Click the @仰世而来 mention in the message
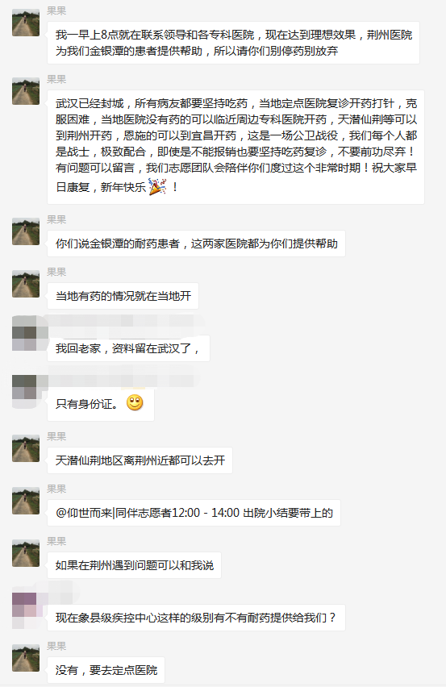Screen dimensions: 446x687 point(85,513)
